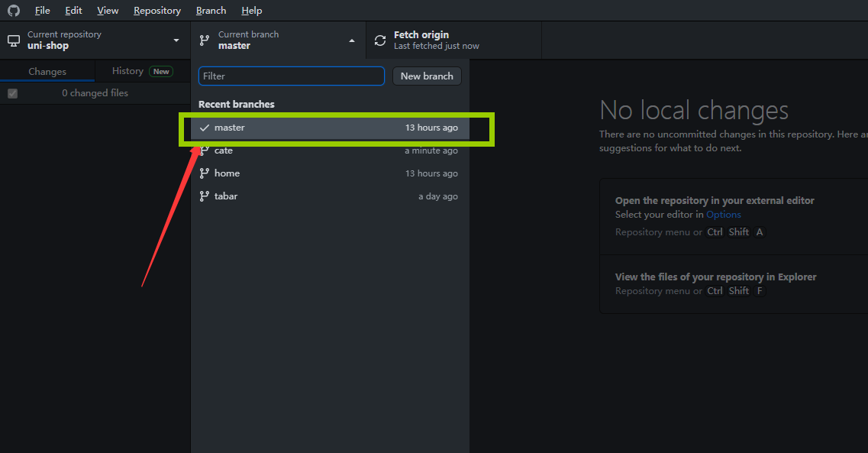The height and width of the screenshot is (453, 868).
Task: Open the Options link
Action: click(723, 215)
